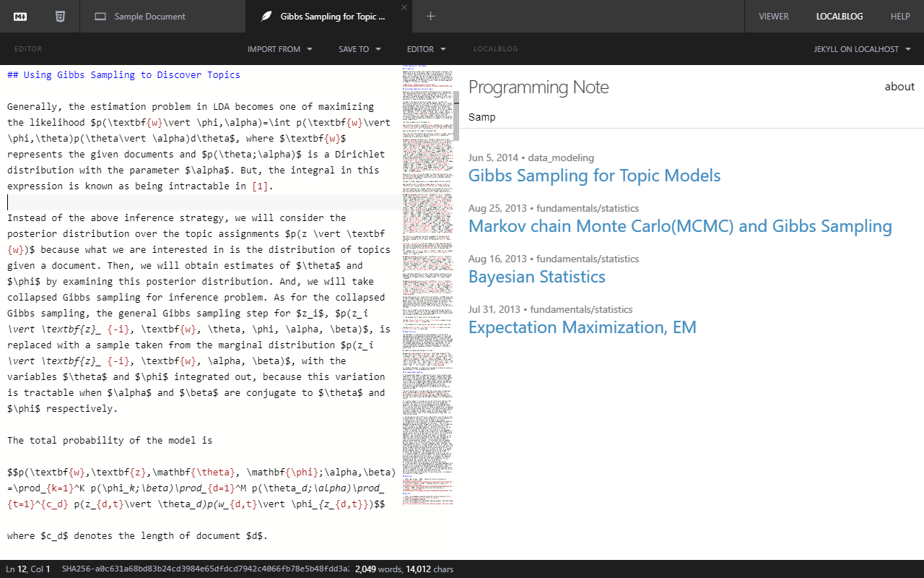Click the 'Jun 5, 2014 • data_modeling' post meta
The height and width of the screenshot is (578, 924).
[531, 158]
